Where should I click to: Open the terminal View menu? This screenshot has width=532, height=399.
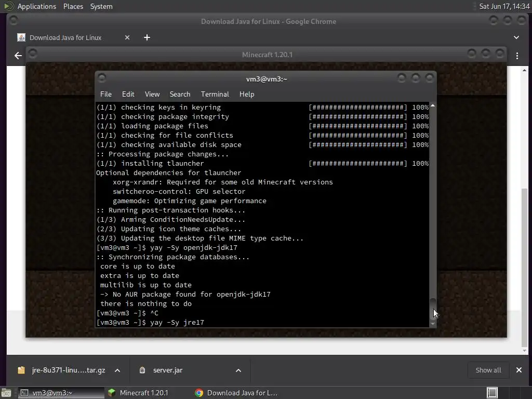(152, 95)
